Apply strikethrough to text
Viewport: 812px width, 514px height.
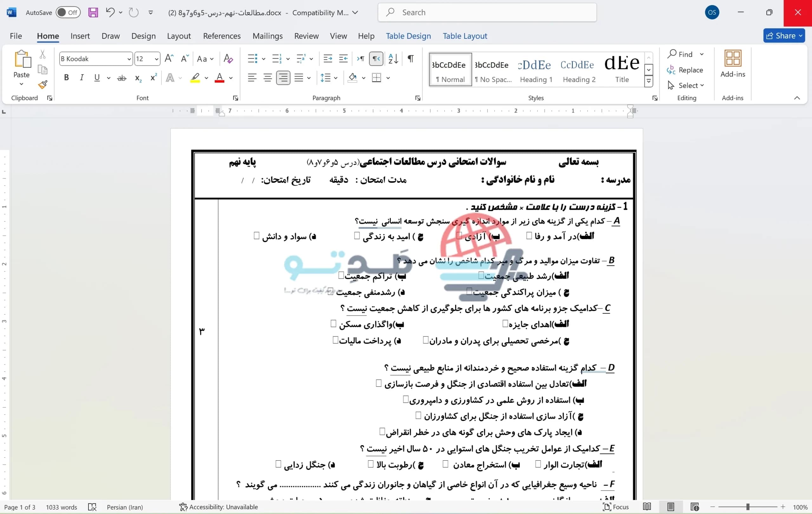[122, 78]
